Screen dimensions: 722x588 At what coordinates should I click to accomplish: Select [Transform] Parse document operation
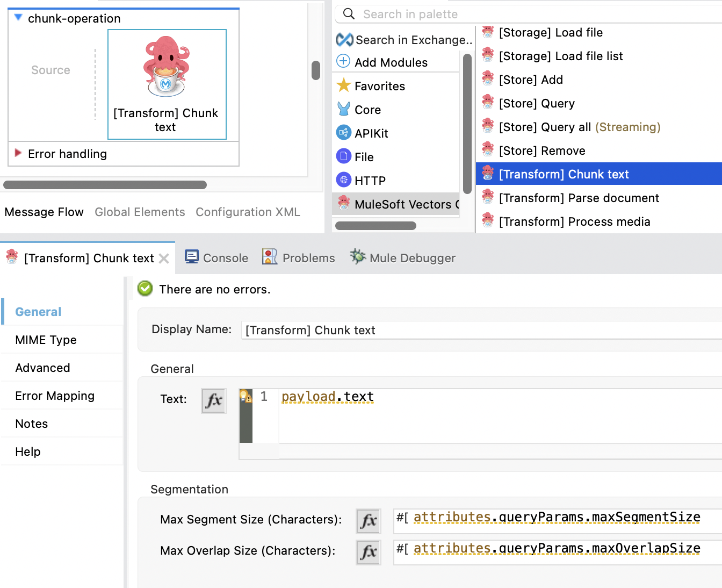(x=579, y=198)
